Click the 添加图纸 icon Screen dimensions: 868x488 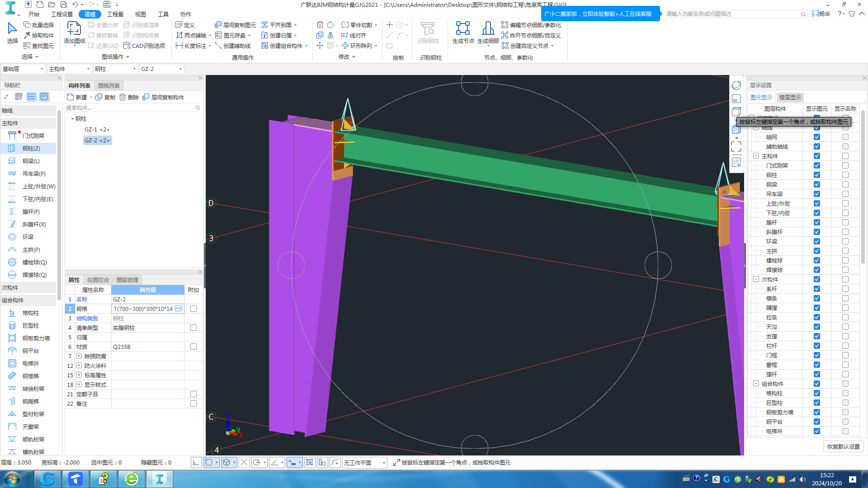(74, 28)
